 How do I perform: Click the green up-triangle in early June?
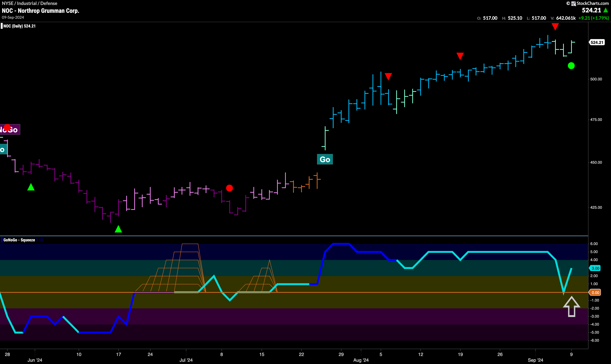click(31, 187)
